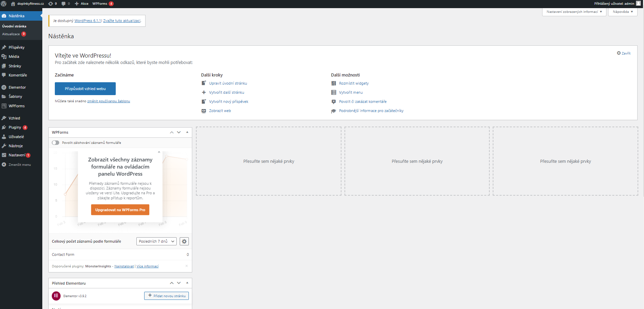This screenshot has height=309, width=644.
Task: Click the Elementor logo in overview widget
Action: click(56, 296)
